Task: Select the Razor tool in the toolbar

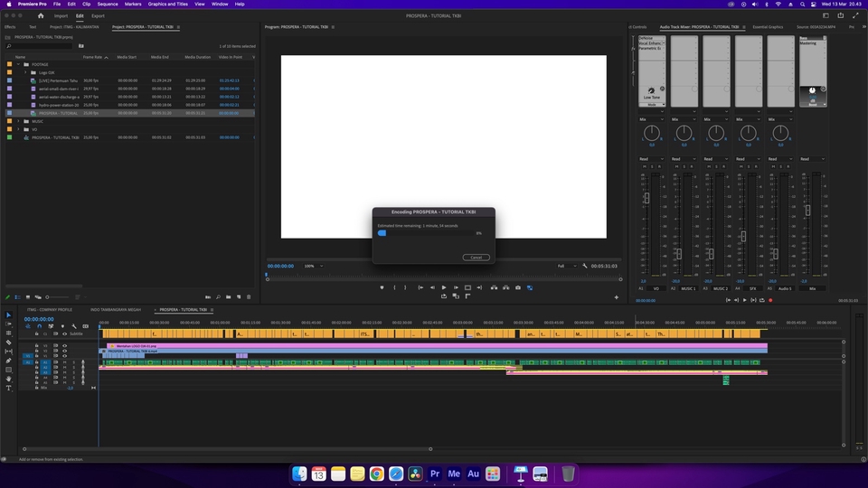Action: point(9,343)
